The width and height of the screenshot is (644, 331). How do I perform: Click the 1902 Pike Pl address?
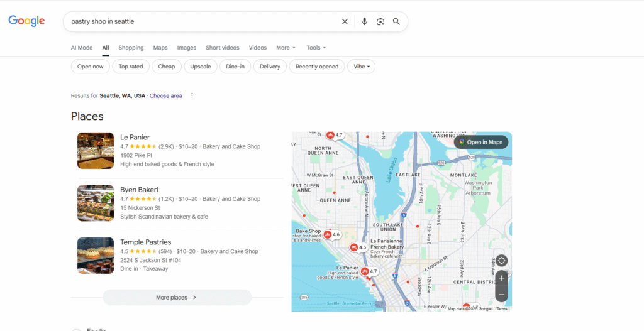[136, 156]
